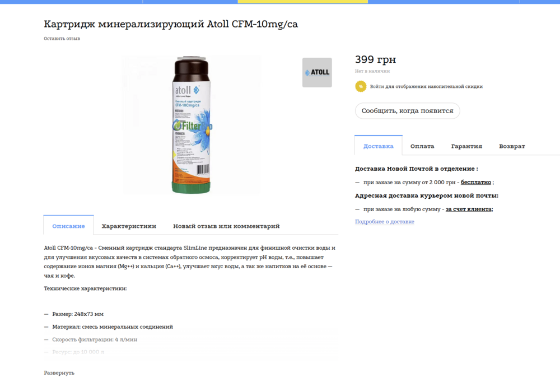Open the Atoll cartridge product photo
The image size is (560, 392).
(x=191, y=124)
